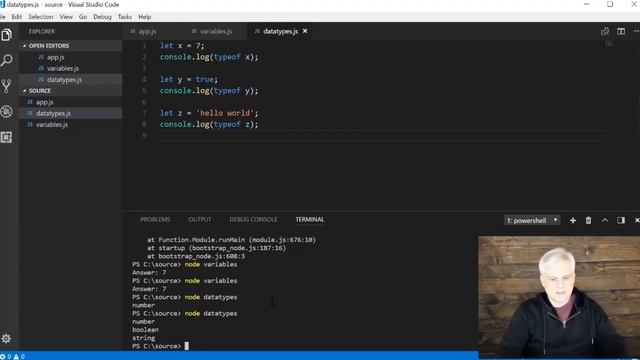Click the terminal prompt cursor line
Screen dimensions: 640x360
click(160, 346)
